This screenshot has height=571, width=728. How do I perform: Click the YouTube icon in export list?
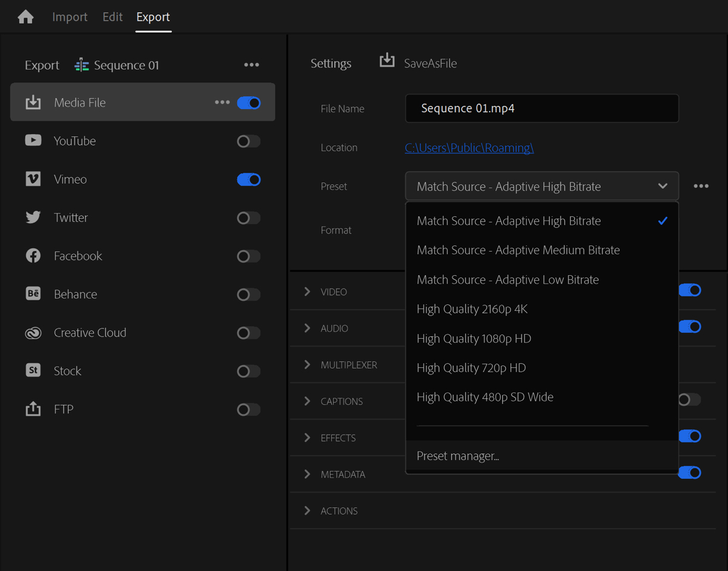coord(33,141)
